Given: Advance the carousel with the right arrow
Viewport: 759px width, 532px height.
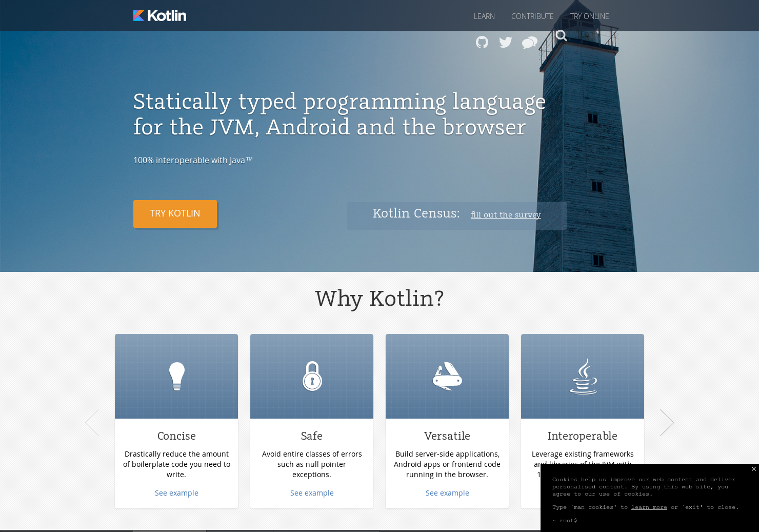Looking at the screenshot, I should [667, 422].
